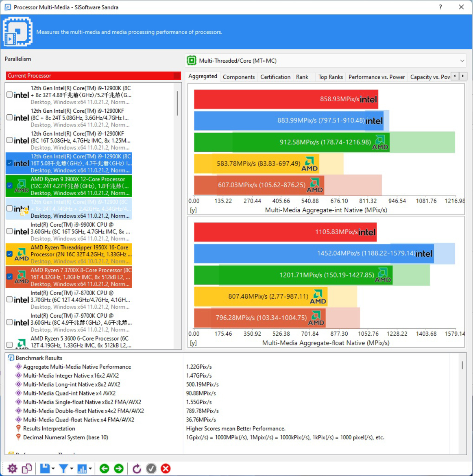Screen dimensions: 473x476
Task: Click the red square on Current Processor bar
Action: pyautogui.click(x=177, y=76)
